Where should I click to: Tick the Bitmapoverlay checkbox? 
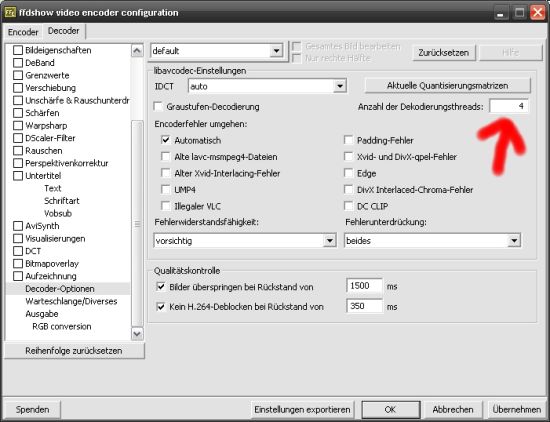(x=18, y=263)
